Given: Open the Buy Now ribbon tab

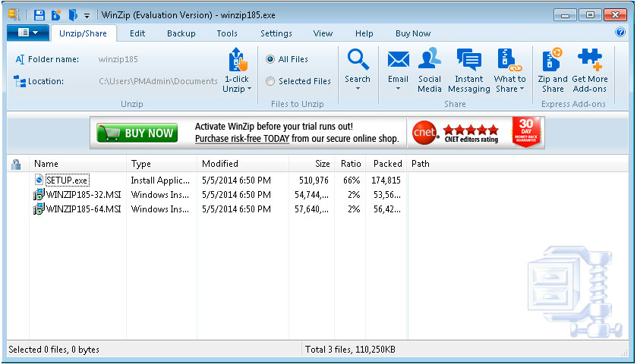Looking at the screenshot, I should pos(413,33).
